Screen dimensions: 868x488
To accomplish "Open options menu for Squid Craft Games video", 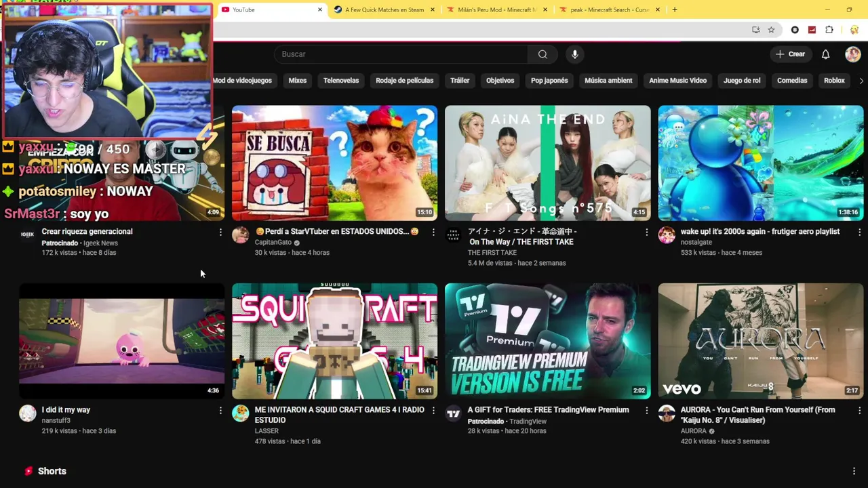I will click(x=433, y=411).
